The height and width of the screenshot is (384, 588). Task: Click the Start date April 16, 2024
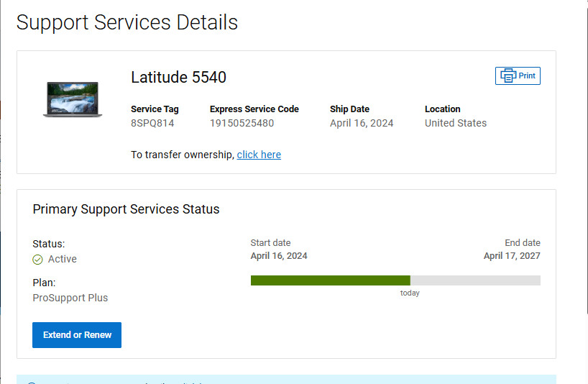279,256
